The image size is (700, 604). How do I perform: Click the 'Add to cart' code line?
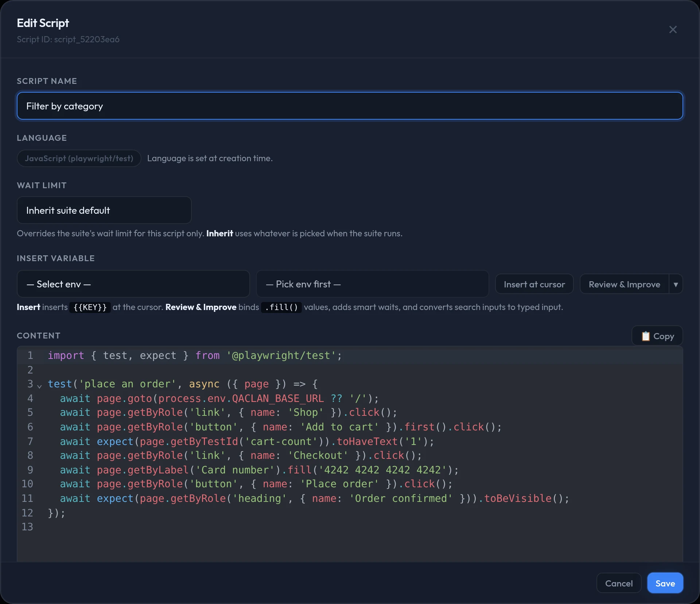(x=281, y=427)
